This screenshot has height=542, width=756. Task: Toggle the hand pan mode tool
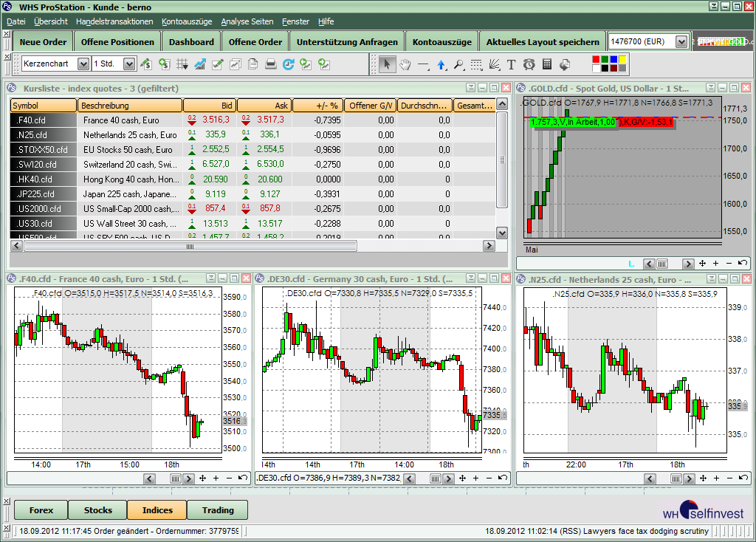click(x=405, y=64)
